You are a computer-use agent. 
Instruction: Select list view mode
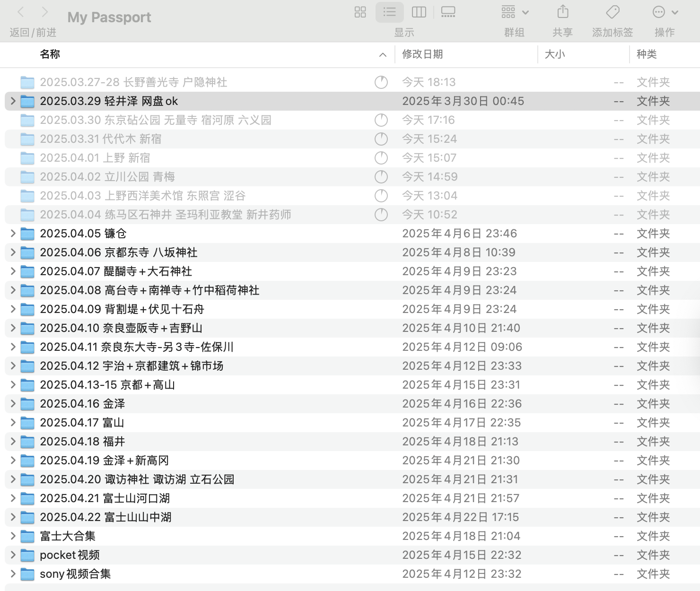pyautogui.click(x=389, y=12)
